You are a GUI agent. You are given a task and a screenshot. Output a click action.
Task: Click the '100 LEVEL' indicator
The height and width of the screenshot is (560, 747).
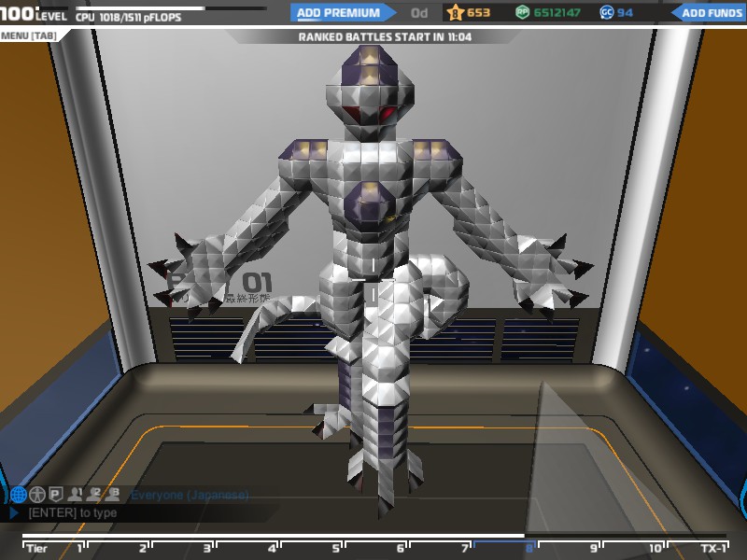point(34,14)
